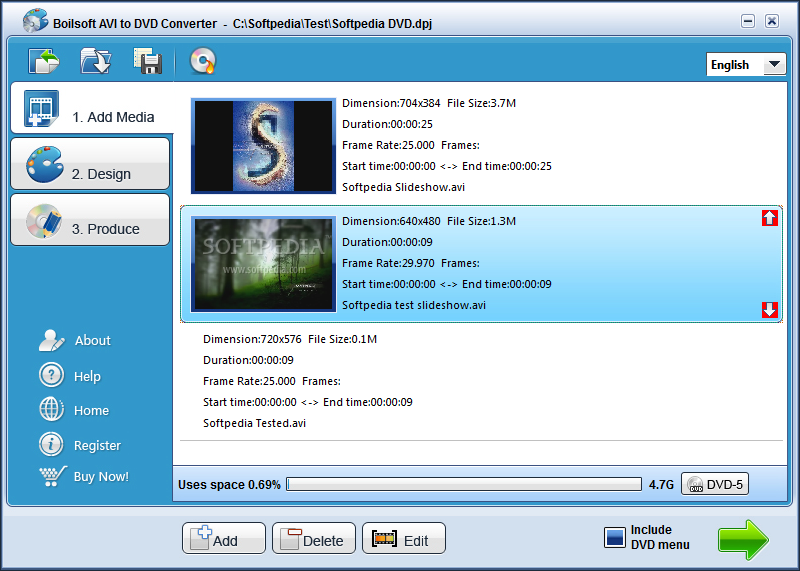Click the Delete button
Image resolution: width=800 pixels, height=571 pixels.
pos(313,538)
